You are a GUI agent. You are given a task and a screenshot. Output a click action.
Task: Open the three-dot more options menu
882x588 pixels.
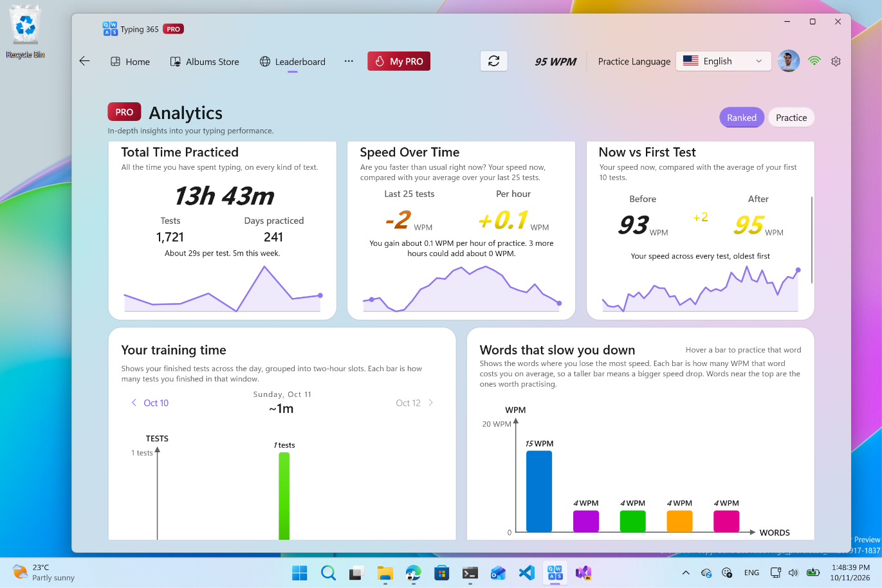click(x=349, y=61)
